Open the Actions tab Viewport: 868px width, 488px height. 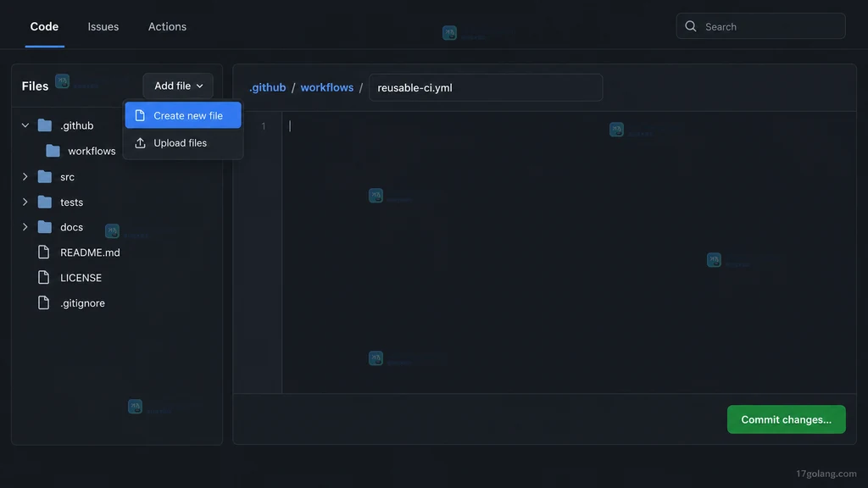point(167,26)
